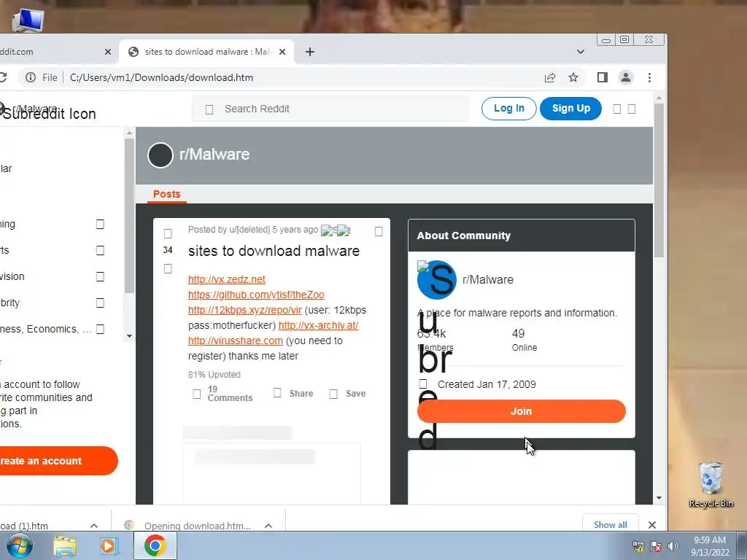This screenshot has height=560, width=747.
Task: Downvote the post below the 34 score
Action: pos(168,269)
